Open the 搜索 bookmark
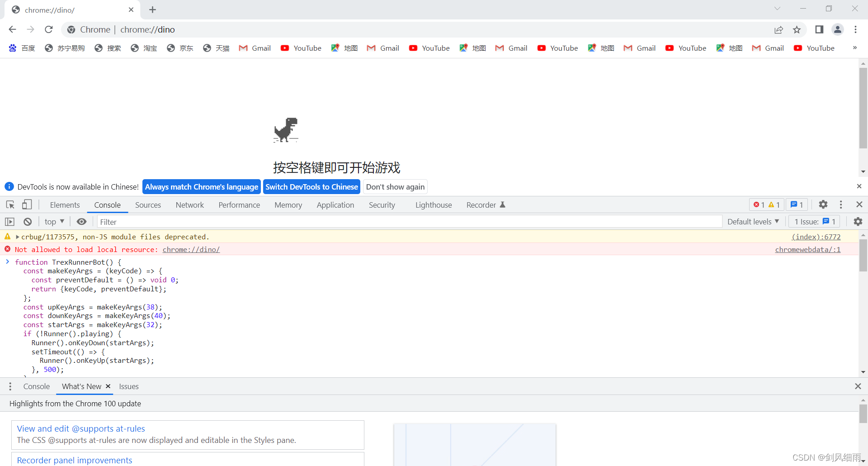The height and width of the screenshot is (466, 868). (x=108, y=48)
